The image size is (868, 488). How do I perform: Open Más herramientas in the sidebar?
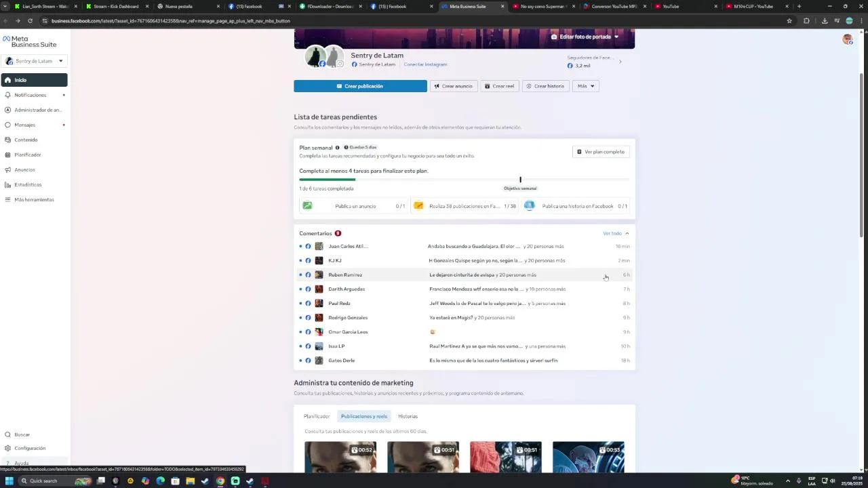pos(34,199)
